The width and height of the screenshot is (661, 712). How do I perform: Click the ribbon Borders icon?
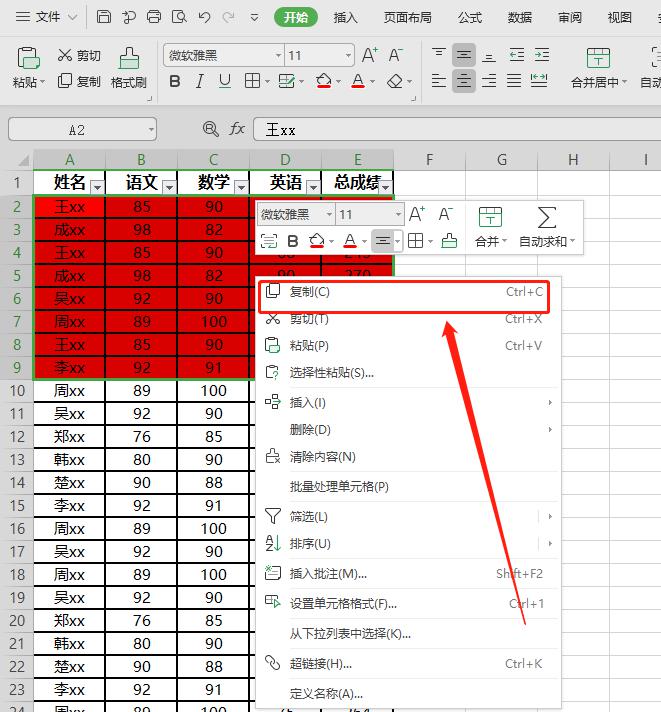[252, 81]
